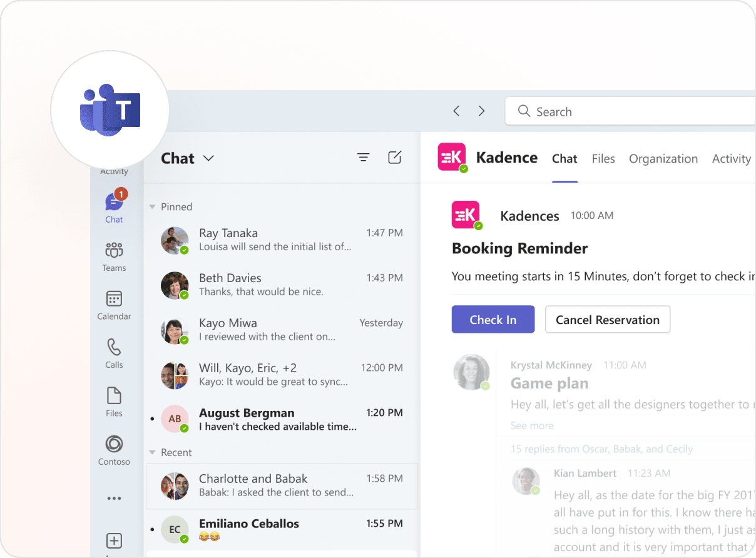756x558 pixels.
Task: Switch to the Organization tab
Action: (663, 159)
